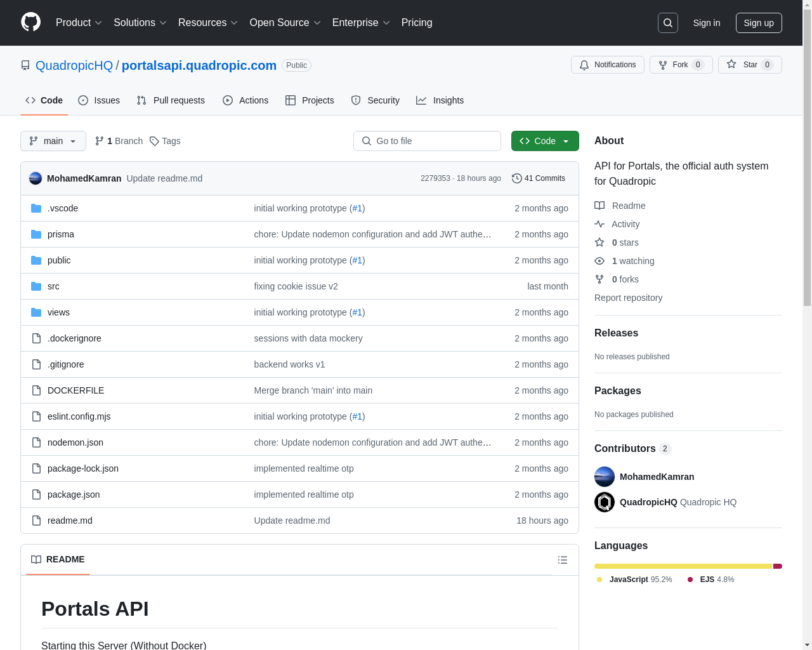Click the star icon beside 0 stars

(x=599, y=242)
